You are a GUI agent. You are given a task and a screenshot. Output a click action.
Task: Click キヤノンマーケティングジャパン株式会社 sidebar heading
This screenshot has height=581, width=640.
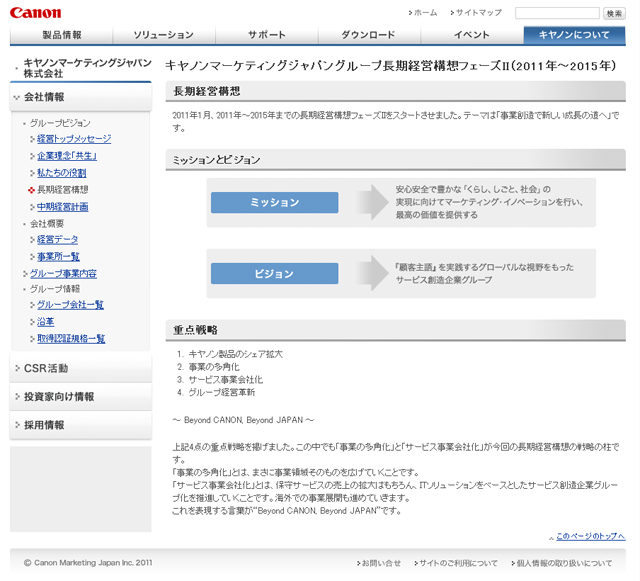[87, 68]
